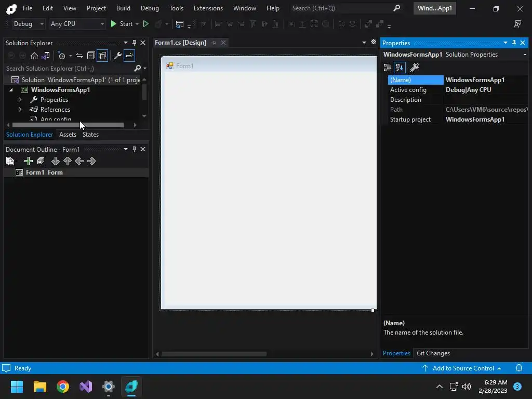Click the Move Down arrow in Document Outline

55,161
